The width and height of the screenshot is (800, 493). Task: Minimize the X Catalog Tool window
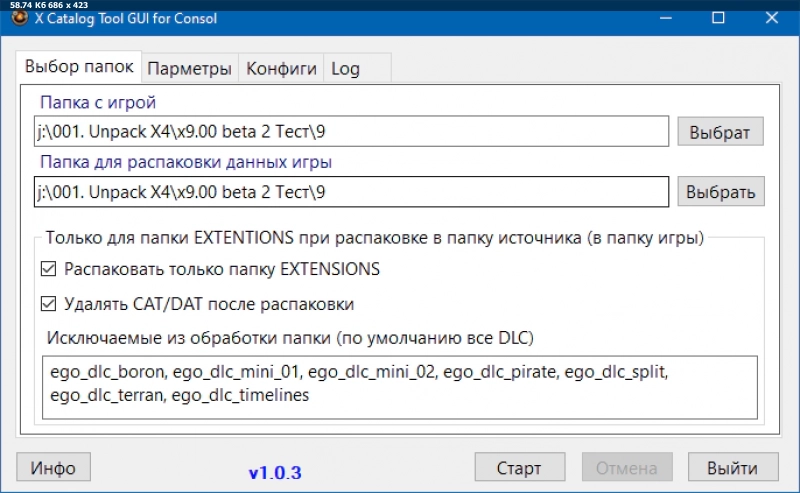(662, 18)
